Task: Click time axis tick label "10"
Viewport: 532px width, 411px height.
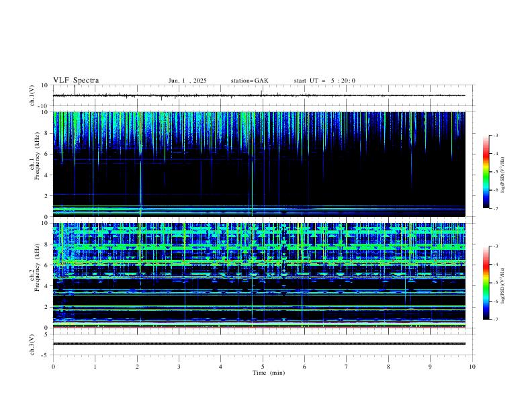Action: 472,367
